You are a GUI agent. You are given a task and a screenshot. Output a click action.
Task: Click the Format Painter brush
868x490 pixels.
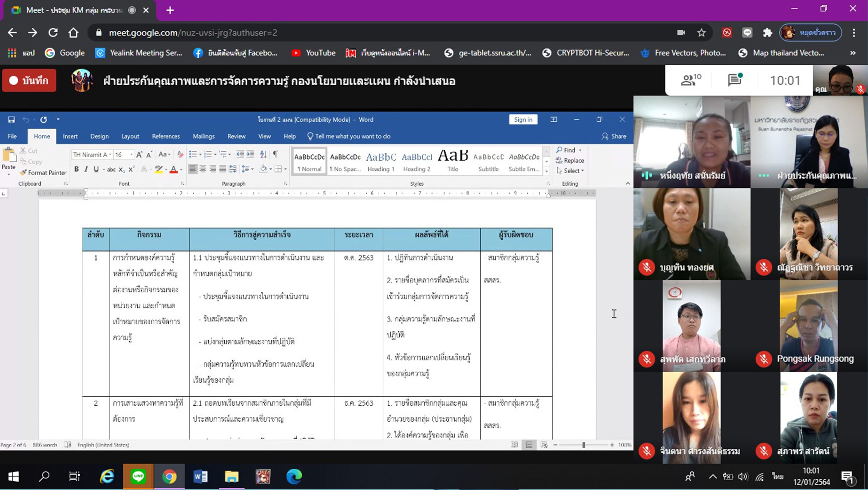point(23,173)
